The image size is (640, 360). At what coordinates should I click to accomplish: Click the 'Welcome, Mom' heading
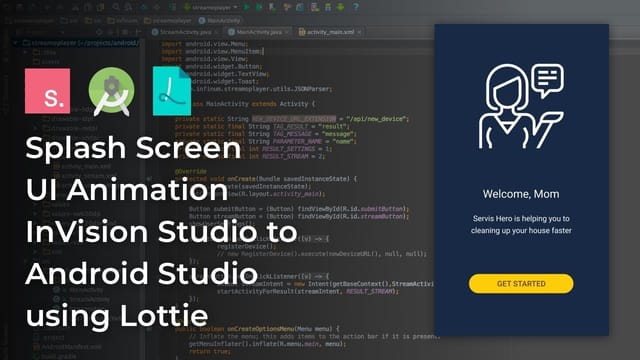pyautogui.click(x=521, y=194)
